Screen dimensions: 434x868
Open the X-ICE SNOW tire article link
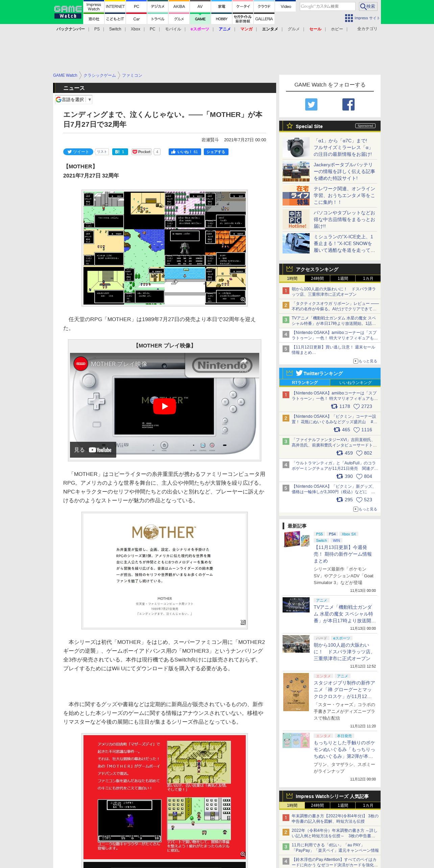coord(344,243)
